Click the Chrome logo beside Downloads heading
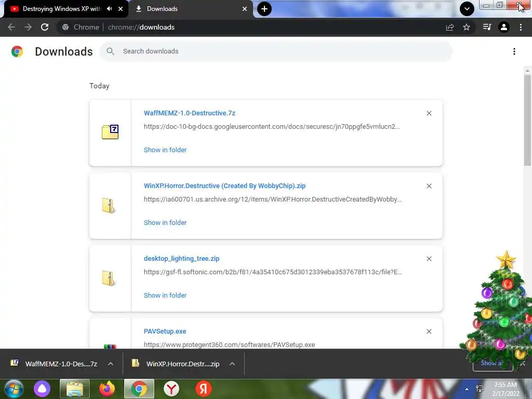The width and height of the screenshot is (532, 399). click(x=17, y=51)
